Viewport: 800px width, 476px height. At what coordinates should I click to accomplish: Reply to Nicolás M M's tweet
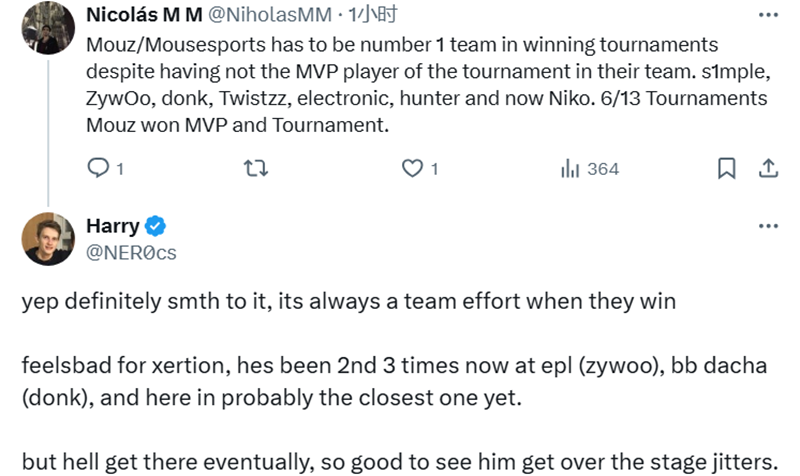pyautogui.click(x=98, y=169)
